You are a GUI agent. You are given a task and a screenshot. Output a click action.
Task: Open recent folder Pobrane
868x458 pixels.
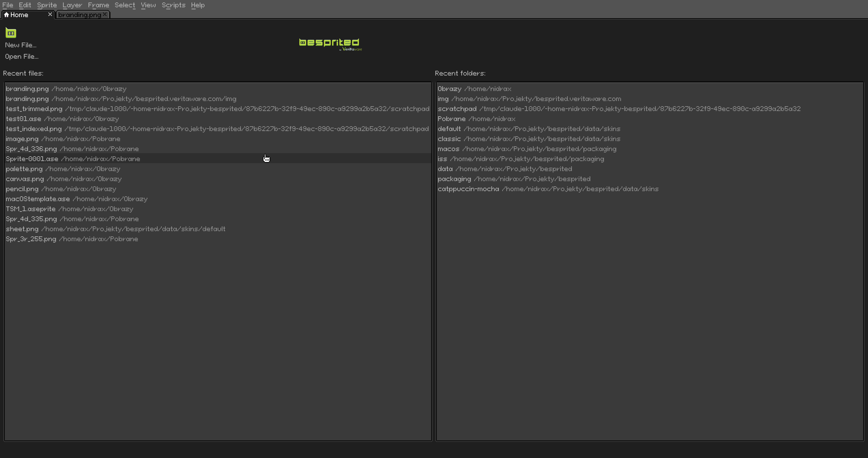[x=650, y=119]
